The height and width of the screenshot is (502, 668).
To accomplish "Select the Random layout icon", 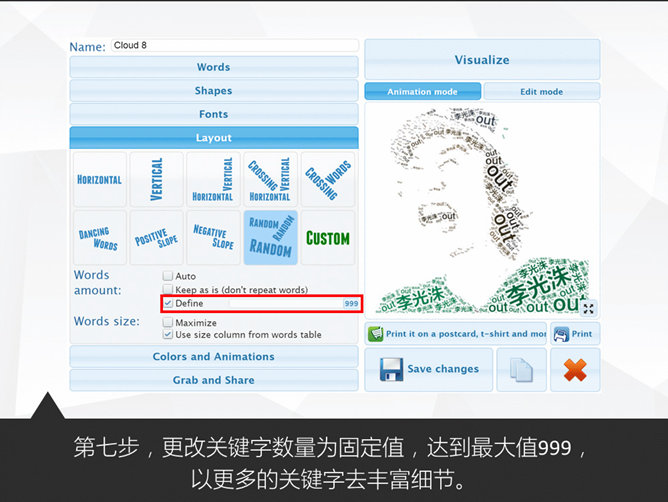I will tap(270, 238).
